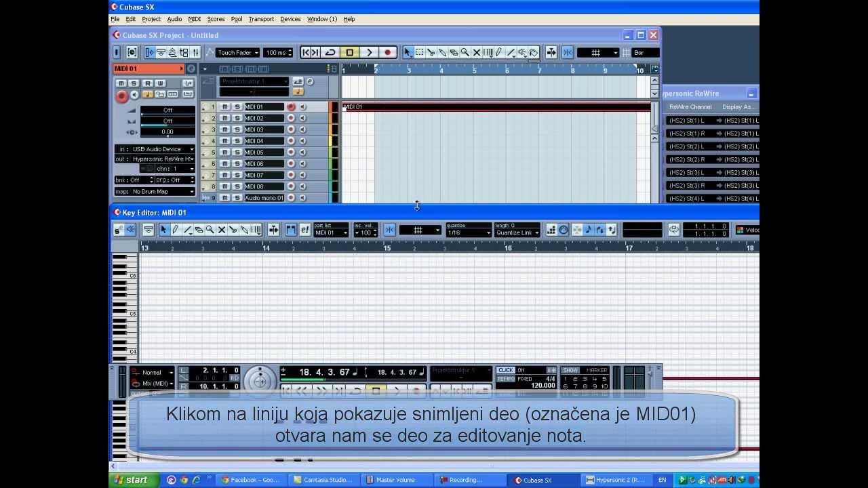Mute Audio mono 01 track
Image resolution: width=868 pixels, height=488 pixels.
coord(224,198)
